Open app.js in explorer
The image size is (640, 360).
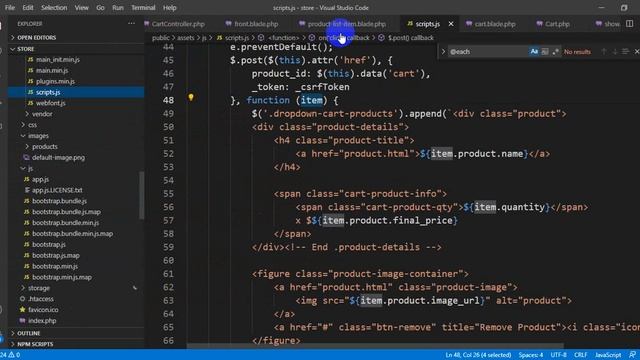click(40, 179)
